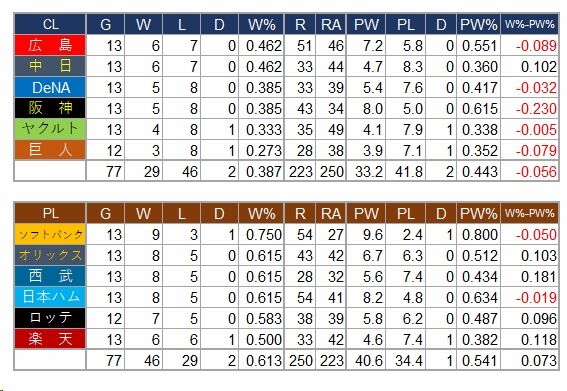The width and height of the screenshot is (567, 391).
Task: Click the yellow ソフトバンク team cell
Action: (50, 234)
